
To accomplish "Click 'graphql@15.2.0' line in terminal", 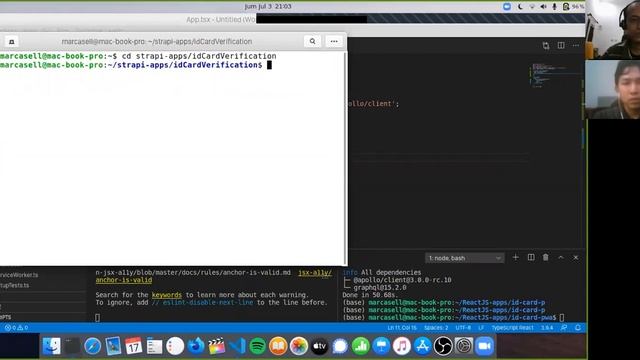I will pos(380,287).
